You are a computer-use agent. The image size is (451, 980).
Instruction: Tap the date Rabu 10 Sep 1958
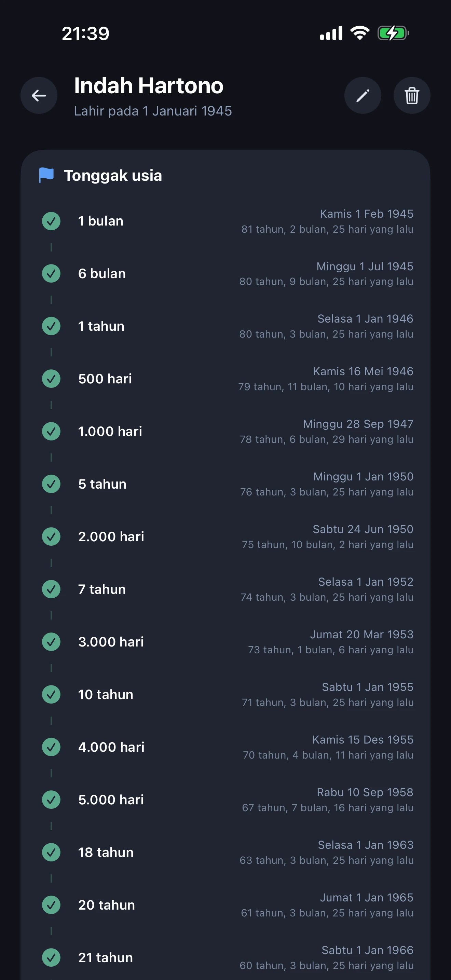365,792
